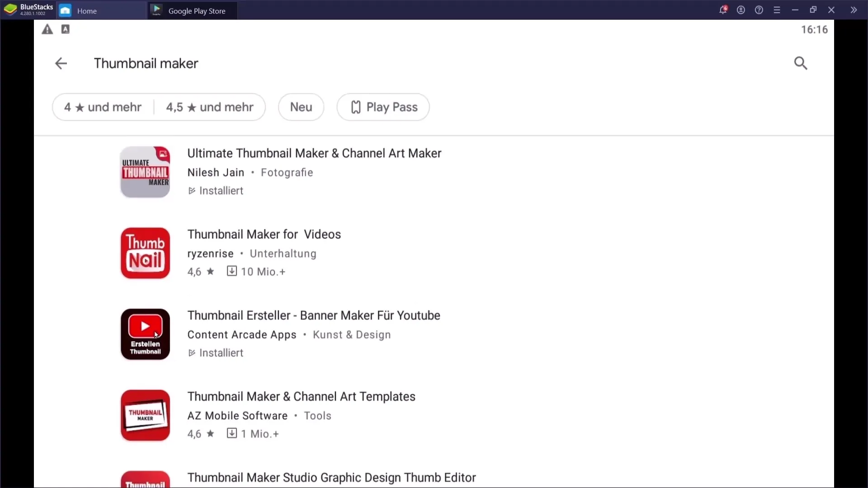Image resolution: width=868 pixels, height=488 pixels.
Task: Go back using the arrow icon
Action: pos(61,63)
